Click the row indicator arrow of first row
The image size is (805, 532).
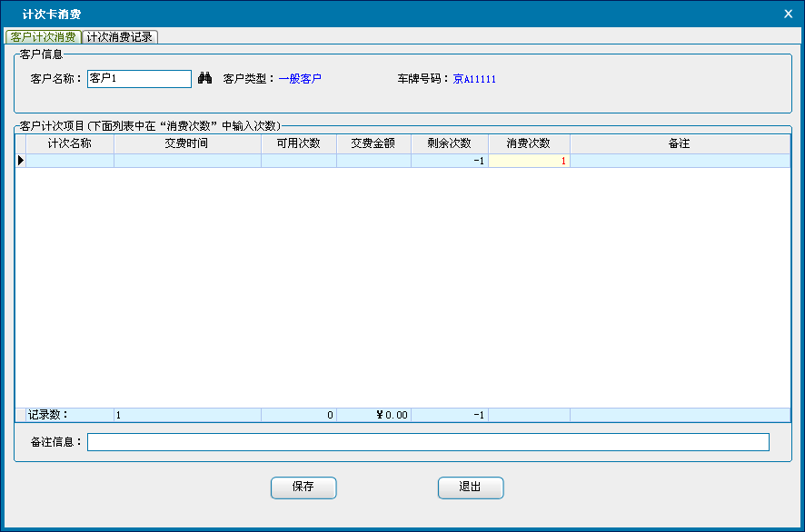[x=20, y=161]
